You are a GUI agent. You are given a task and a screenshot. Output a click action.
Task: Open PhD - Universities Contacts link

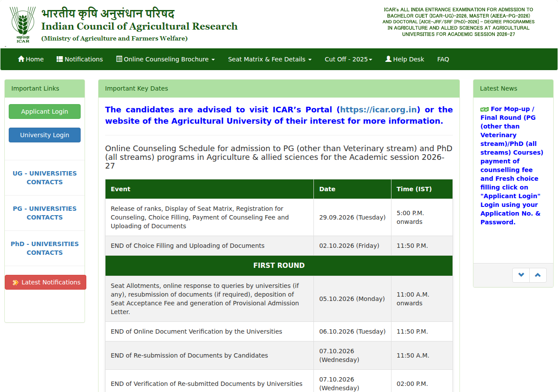pyautogui.click(x=44, y=248)
